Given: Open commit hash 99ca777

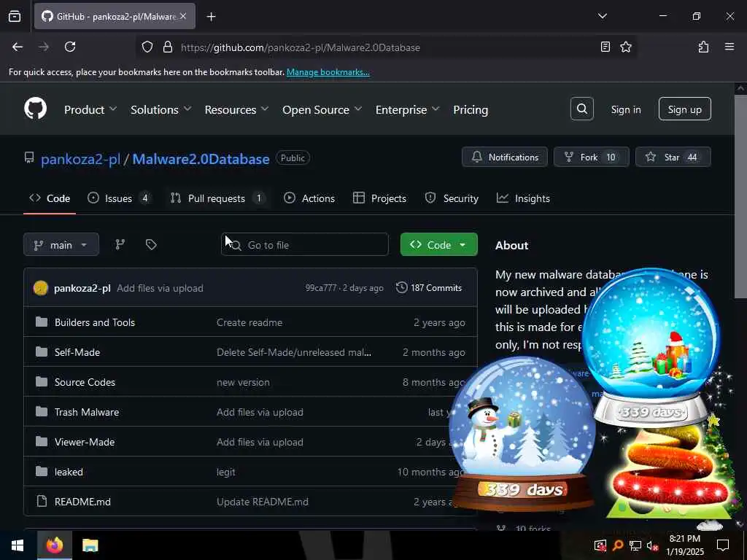Looking at the screenshot, I should click(x=321, y=288).
